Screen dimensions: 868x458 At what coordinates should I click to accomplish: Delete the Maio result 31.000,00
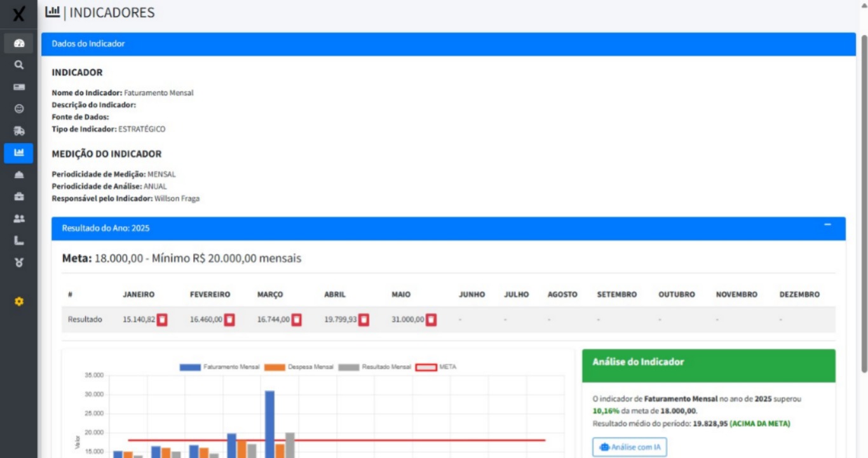click(431, 320)
